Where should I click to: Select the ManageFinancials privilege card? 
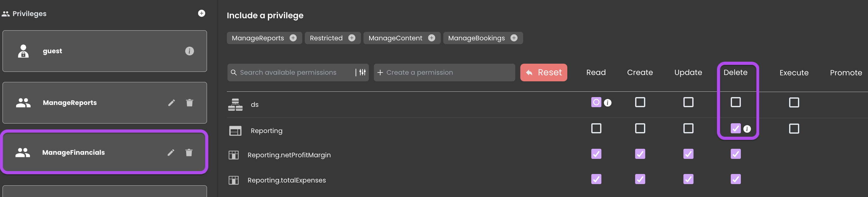pyautogui.click(x=104, y=152)
